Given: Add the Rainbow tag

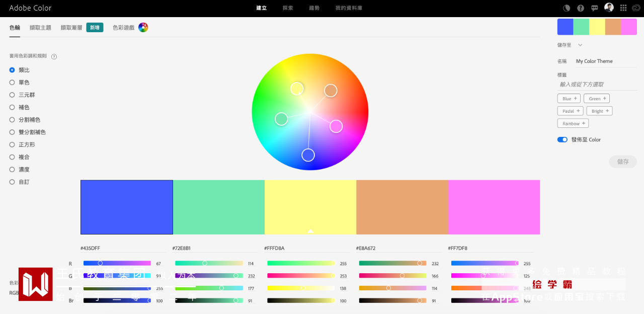Looking at the screenshot, I should point(573,123).
